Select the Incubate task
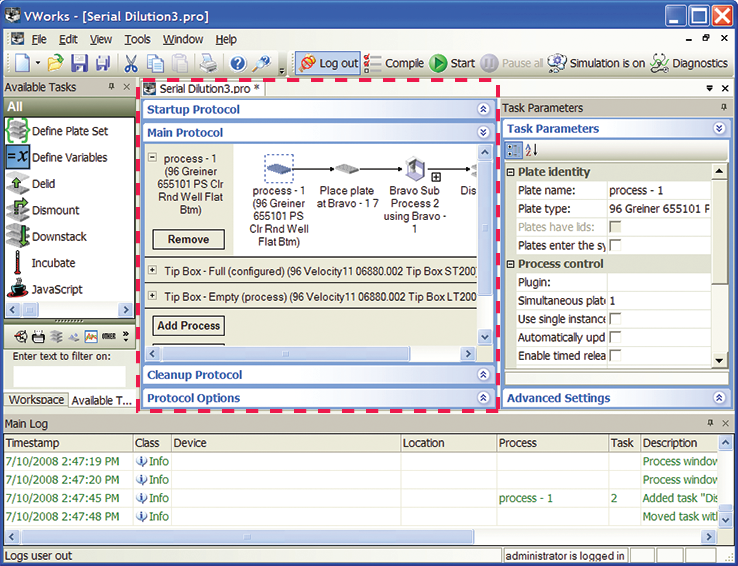Viewport: 738px width, 566px height. coord(53,263)
